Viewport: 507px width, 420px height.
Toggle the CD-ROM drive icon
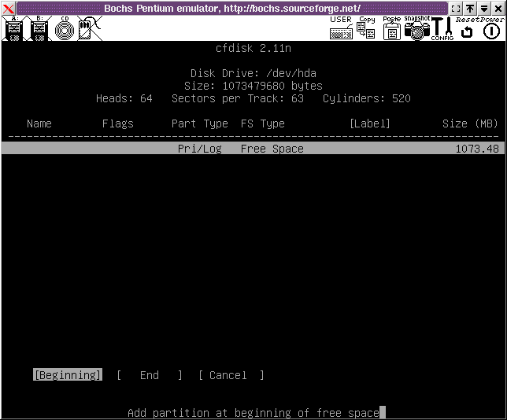tap(65, 29)
